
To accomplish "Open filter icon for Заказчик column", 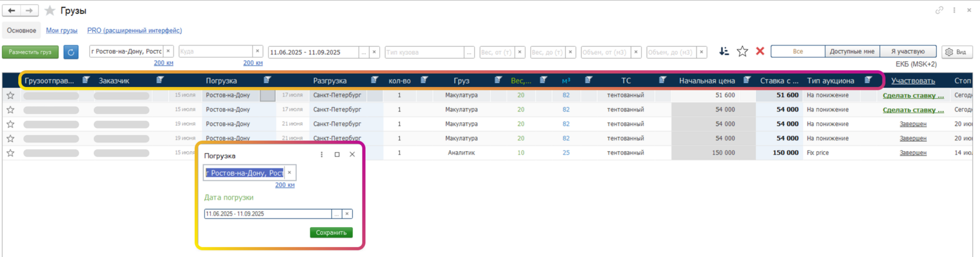I will point(160,80).
